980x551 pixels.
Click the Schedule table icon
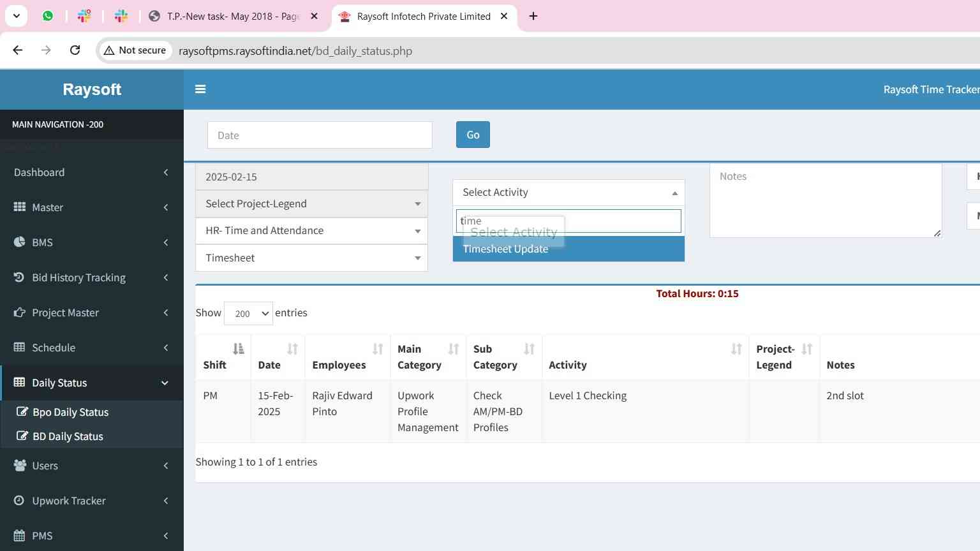[20, 348]
